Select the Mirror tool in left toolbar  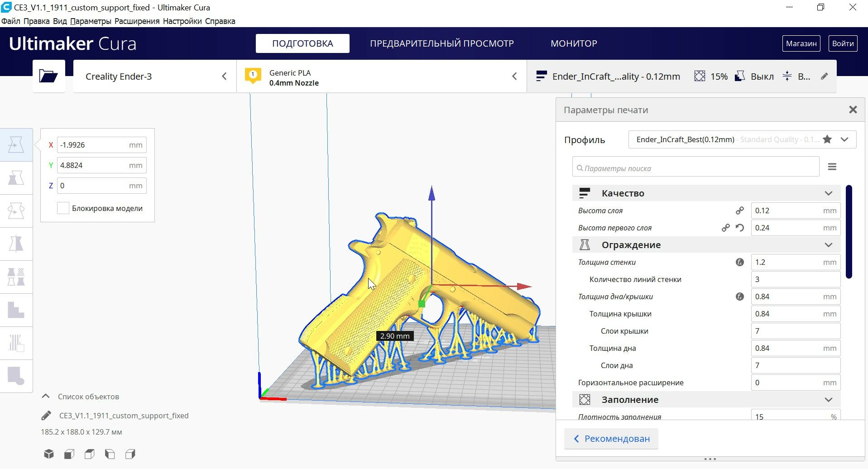(x=16, y=244)
